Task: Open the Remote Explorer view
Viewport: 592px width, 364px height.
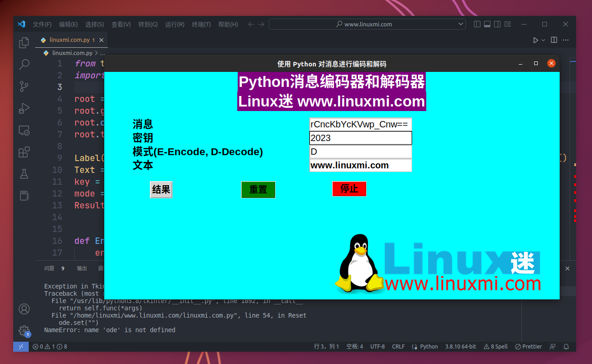Action: [24, 131]
